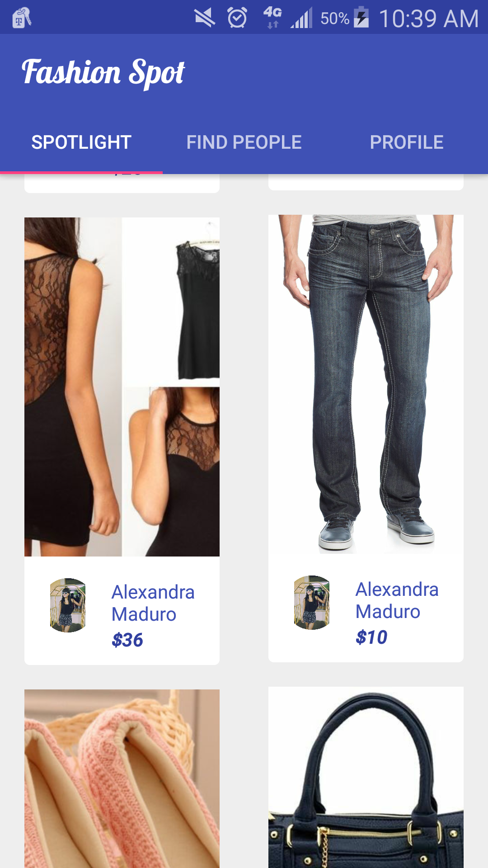Image resolution: width=488 pixels, height=868 pixels.
Task: Tap Alexandra Maduro's avatar under the black dress
Action: pyautogui.click(x=68, y=605)
